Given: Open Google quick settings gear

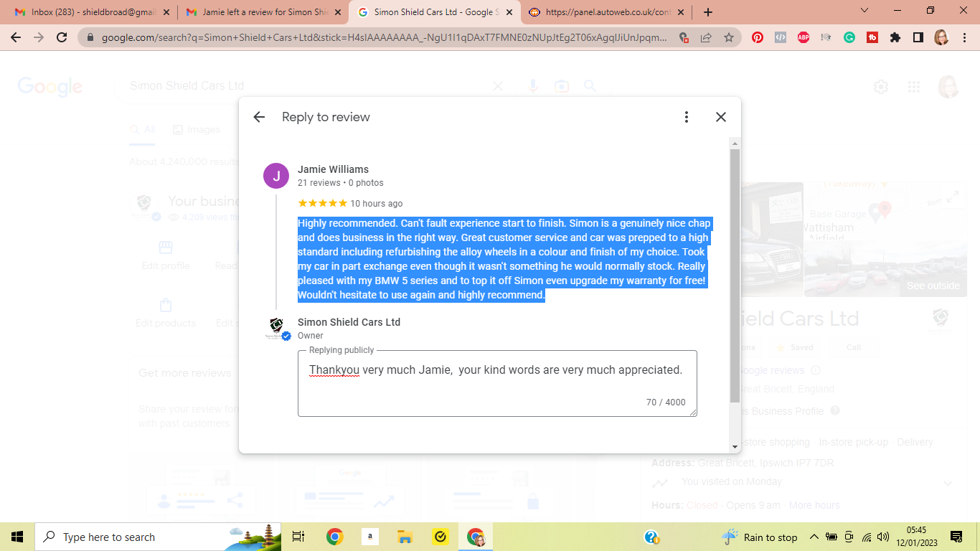Looking at the screenshot, I should point(881,87).
